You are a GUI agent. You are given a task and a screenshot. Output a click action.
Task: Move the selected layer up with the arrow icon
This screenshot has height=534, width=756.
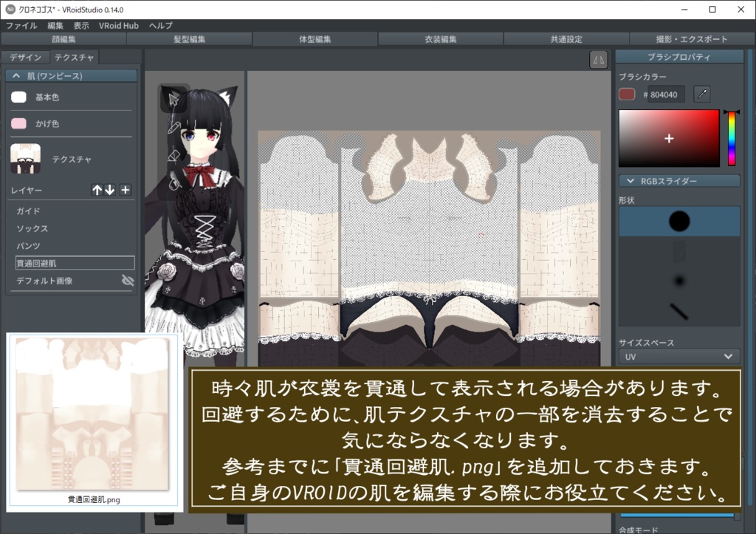coord(97,190)
